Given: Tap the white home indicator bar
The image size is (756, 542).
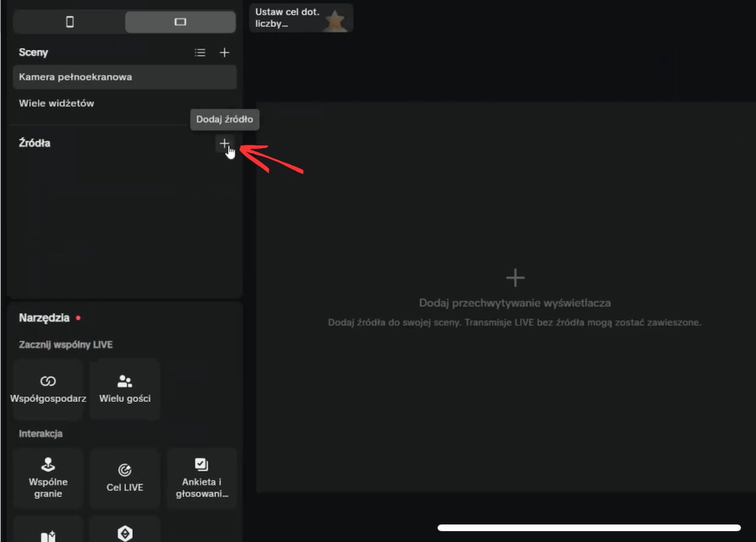Looking at the screenshot, I should tap(589, 528).
